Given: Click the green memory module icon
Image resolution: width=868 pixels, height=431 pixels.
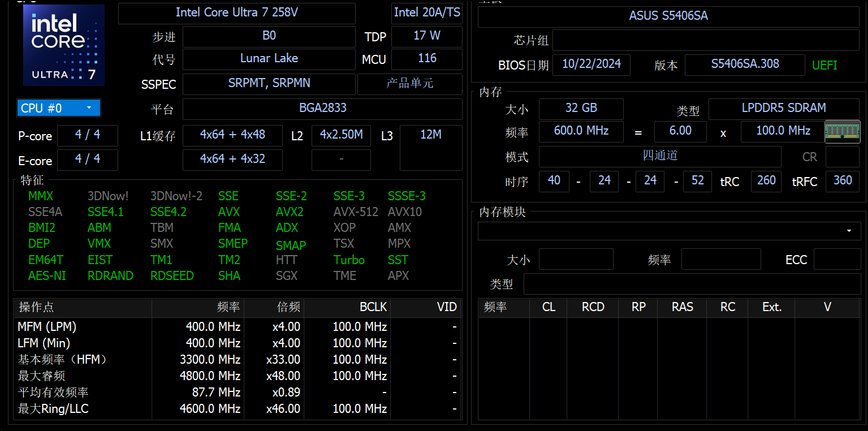Looking at the screenshot, I should (x=842, y=131).
